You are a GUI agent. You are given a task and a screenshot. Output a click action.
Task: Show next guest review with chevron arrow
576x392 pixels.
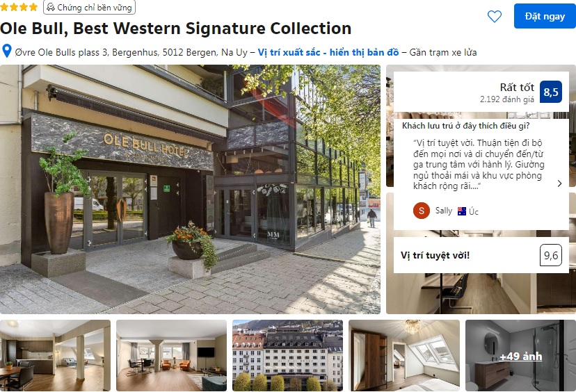click(x=559, y=183)
